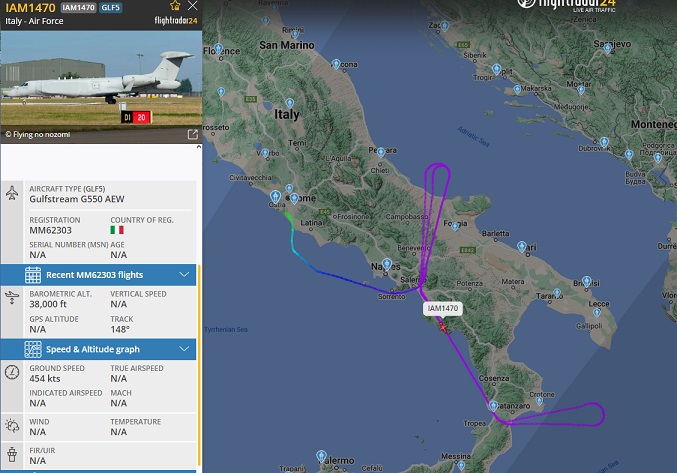Click the IAM1470 flight title in header

[x=31, y=8]
